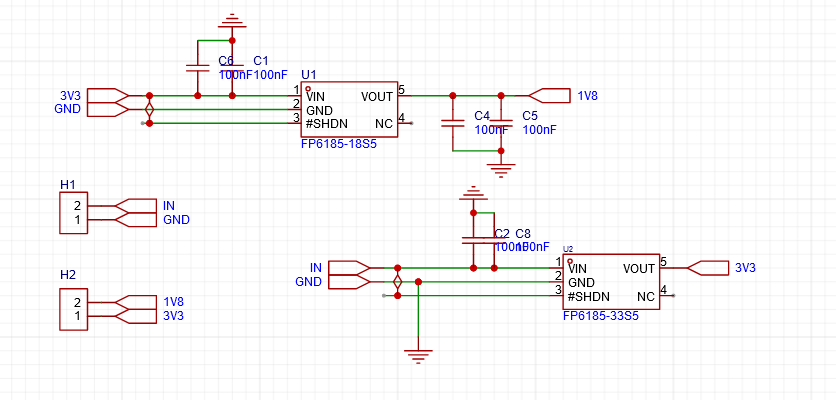Select the U1 FP6185-18S5 regulator symbol

tap(350, 110)
